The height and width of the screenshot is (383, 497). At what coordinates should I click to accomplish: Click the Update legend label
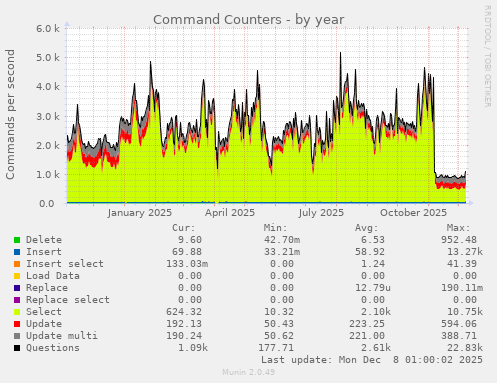tap(44, 324)
